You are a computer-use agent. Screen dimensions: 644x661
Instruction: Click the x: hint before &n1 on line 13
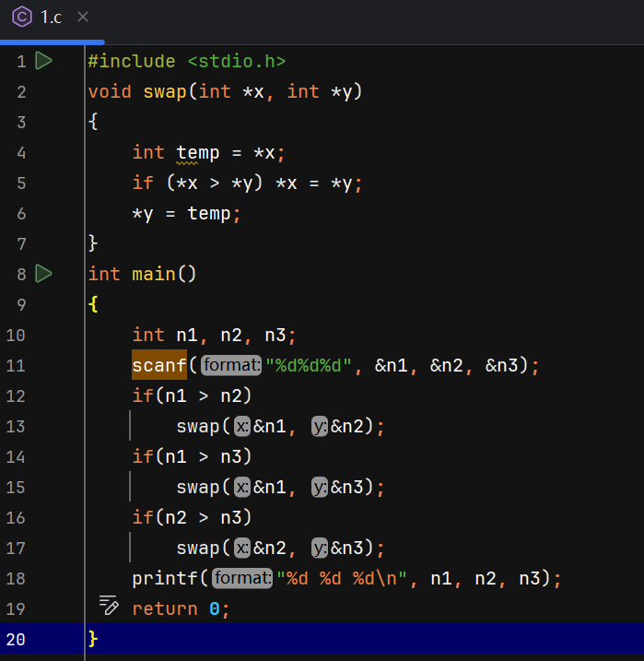pos(241,426)
